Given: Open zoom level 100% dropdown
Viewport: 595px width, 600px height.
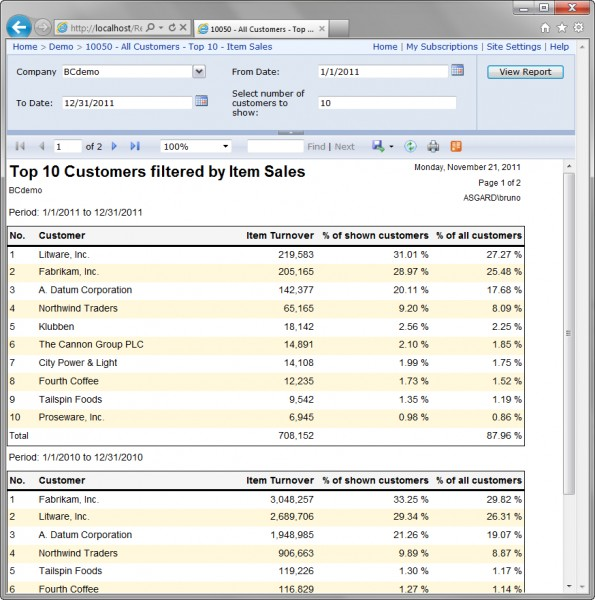Looking at the screenshot, I should tap(225, 146).
